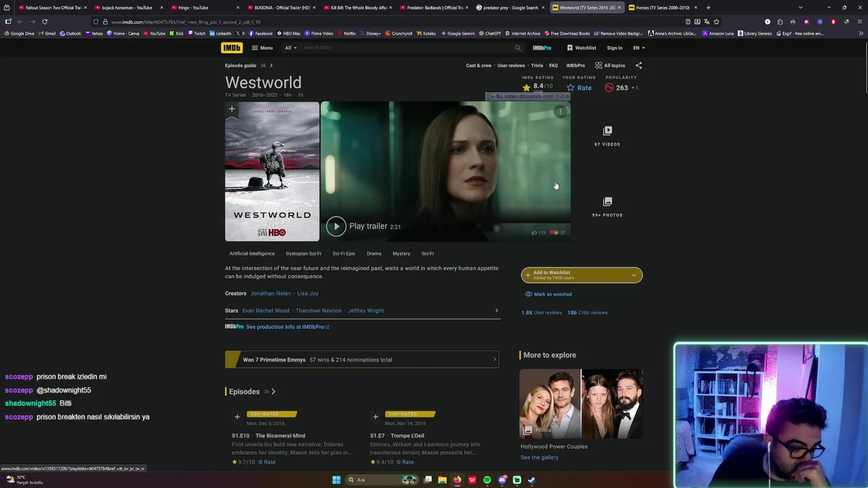Image resolution: width=868 pixels, height=488 pixels.
Task: Toggle Mark as watched
Action: [x=549, y=294]
